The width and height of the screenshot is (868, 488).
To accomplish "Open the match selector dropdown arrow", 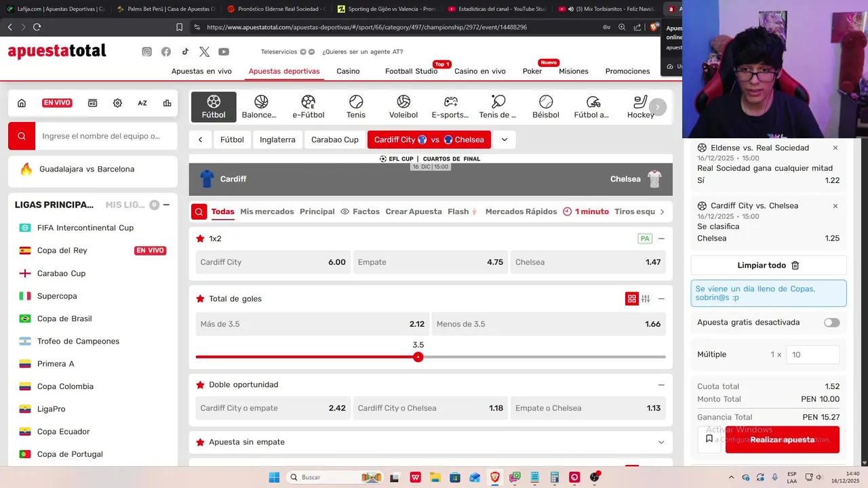I will tap(505, 140).
